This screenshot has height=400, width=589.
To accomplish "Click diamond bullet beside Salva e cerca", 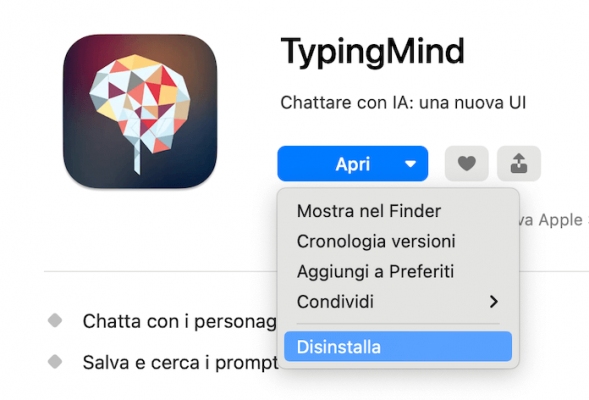I will point(55,362).
